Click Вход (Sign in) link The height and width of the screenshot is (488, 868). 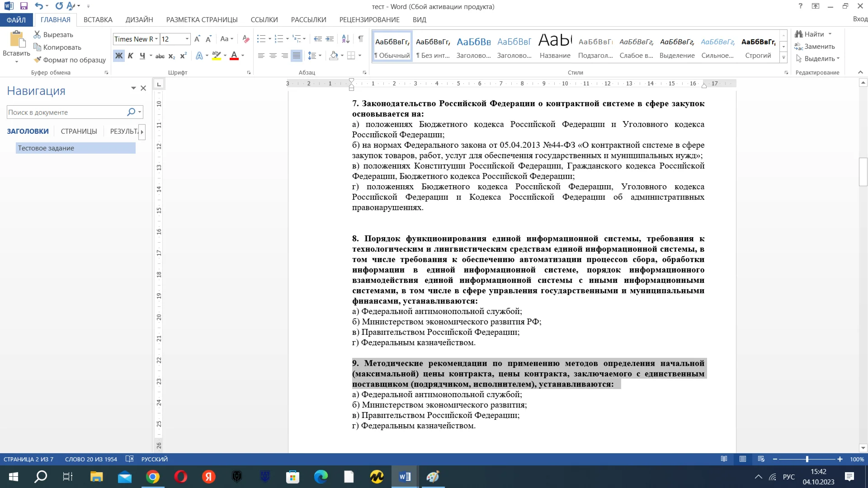(x=860, y=19)
